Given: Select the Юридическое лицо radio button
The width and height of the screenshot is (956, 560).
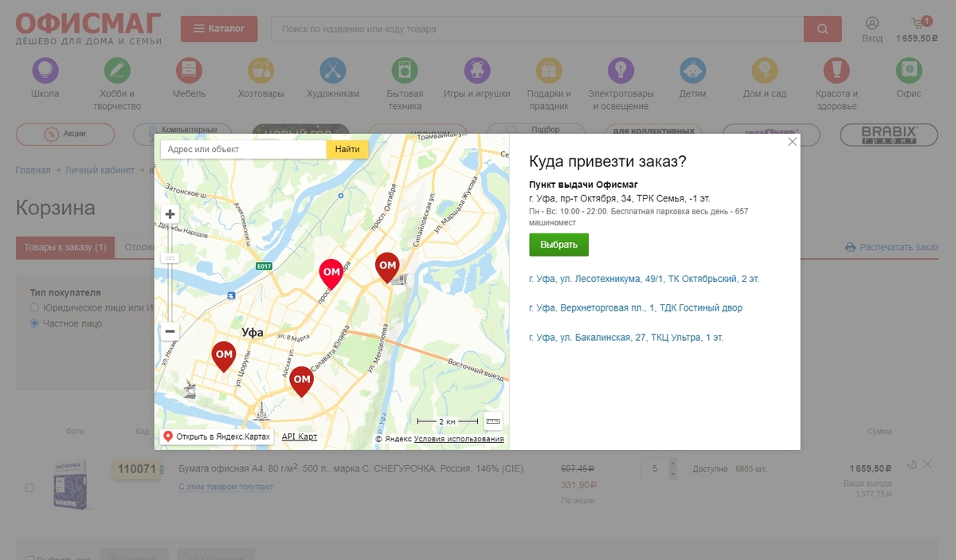Looking at the screenshot, I should click(34, 307).
